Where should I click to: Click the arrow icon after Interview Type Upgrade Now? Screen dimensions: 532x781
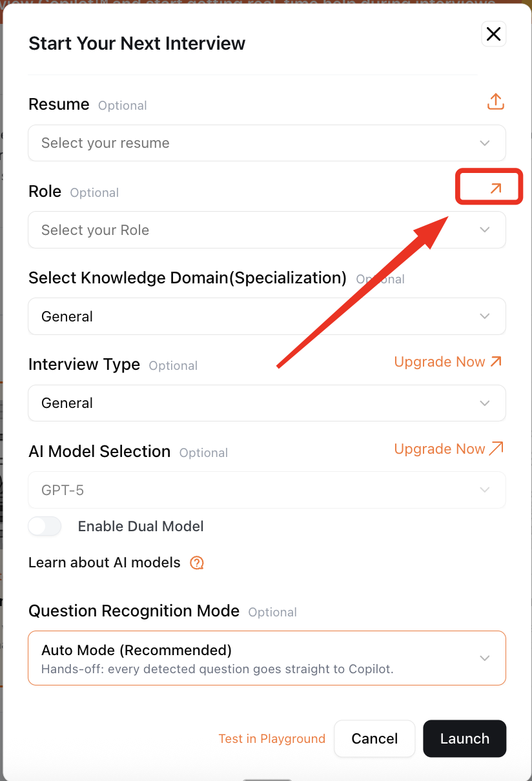(x=496, y=361)
